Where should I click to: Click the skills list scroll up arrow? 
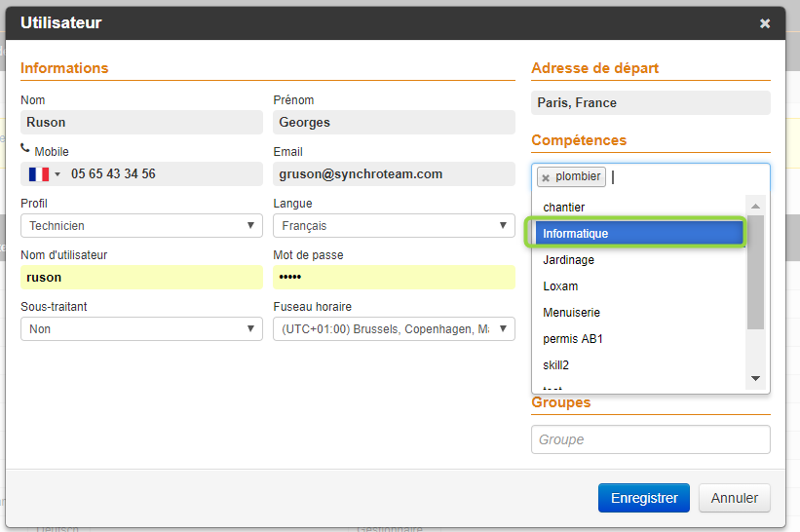coord(755,206)
